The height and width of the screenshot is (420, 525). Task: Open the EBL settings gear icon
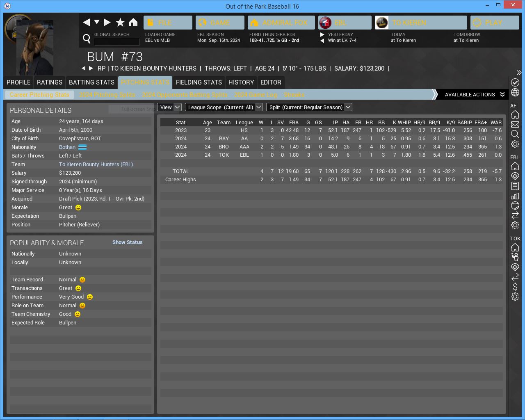(x=515, y=225)
